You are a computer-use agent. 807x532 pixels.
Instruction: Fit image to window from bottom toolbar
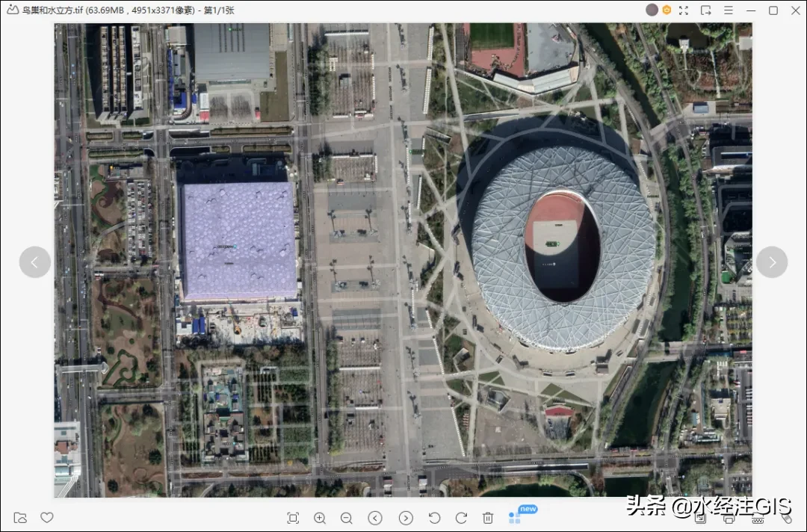[293, 518]
